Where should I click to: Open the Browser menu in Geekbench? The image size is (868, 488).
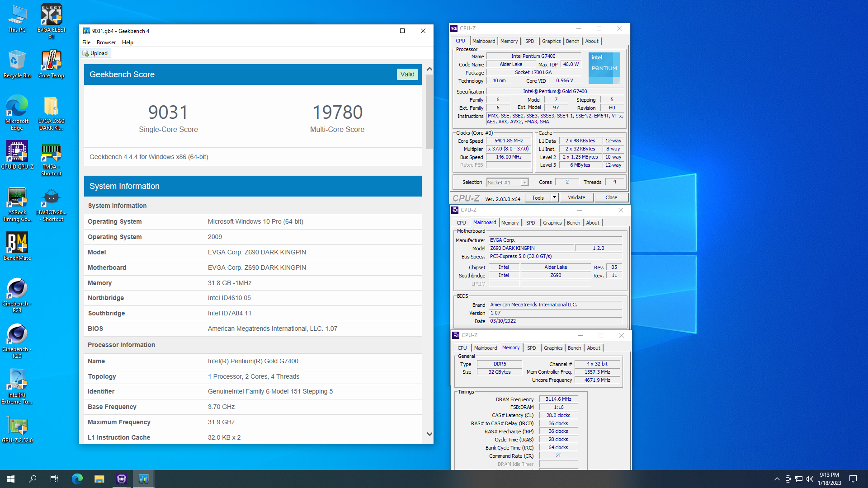pos(106,42)
